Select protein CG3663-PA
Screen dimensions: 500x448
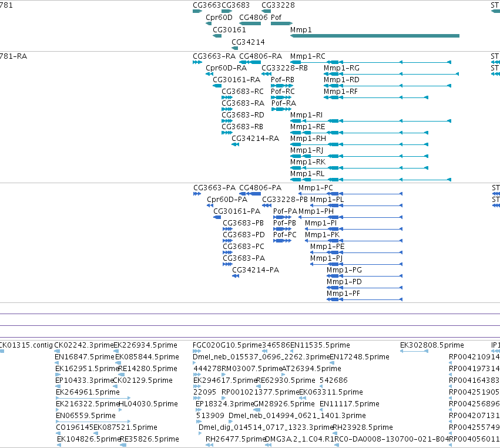pyautogui.click(x=197, y=194)
